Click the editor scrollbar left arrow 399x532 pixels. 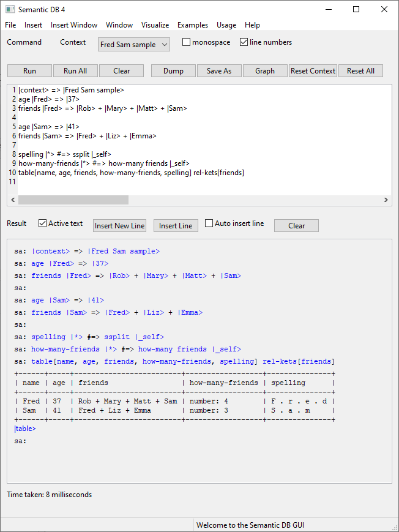click(x=13, y=200)
